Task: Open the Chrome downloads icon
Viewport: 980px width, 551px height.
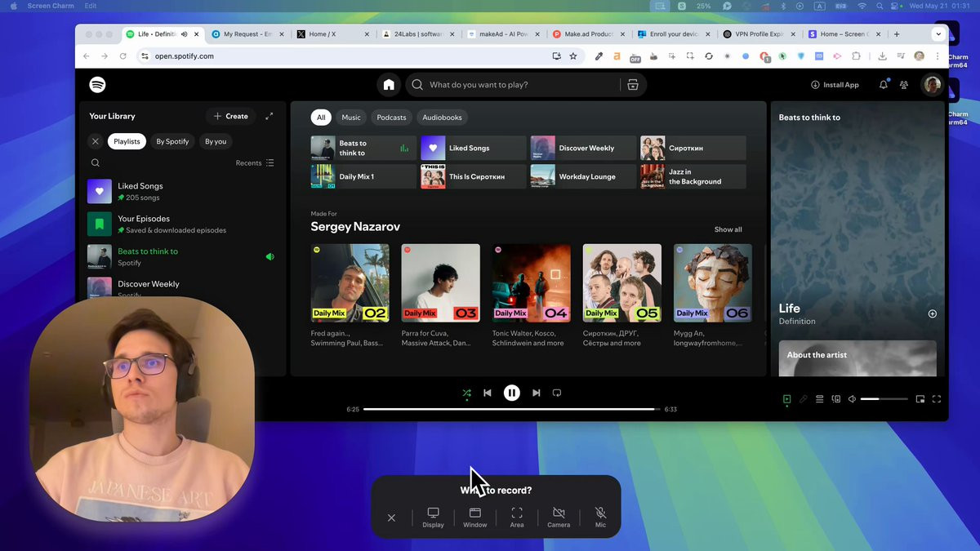Action: point(883,56)
